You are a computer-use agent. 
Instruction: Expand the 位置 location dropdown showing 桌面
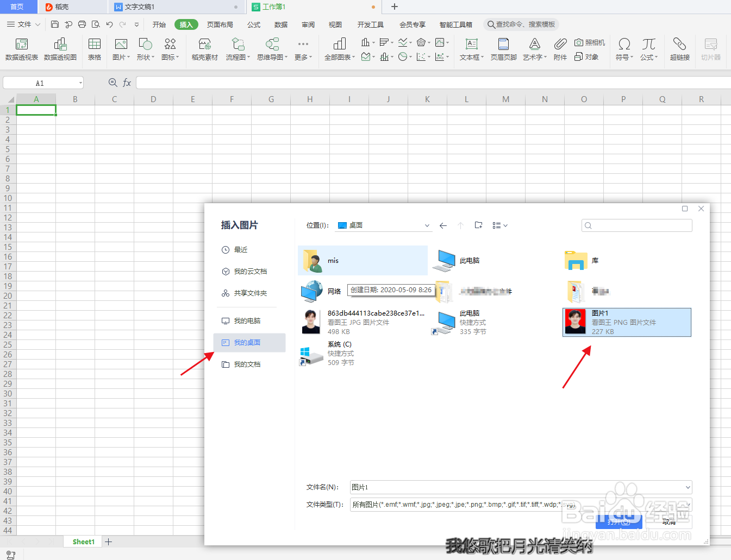(x=427, y=225)
